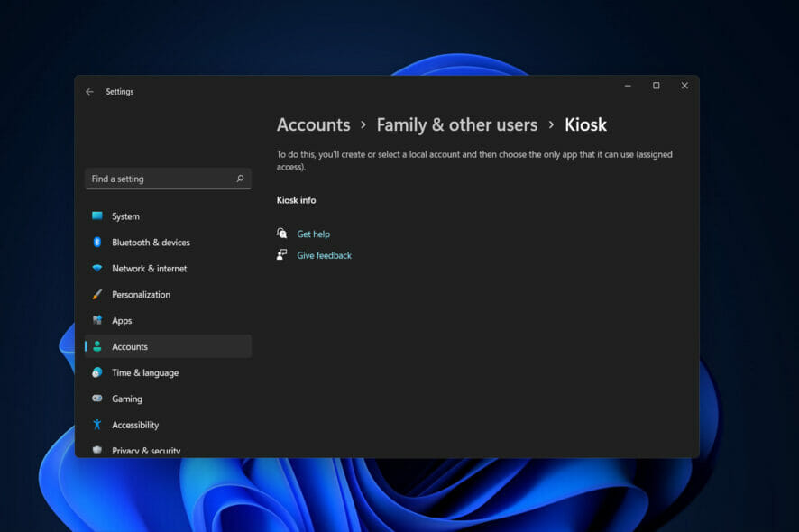Go to Gaming settings
Viewport: 799px width, 532px height.
pos(168,399)
